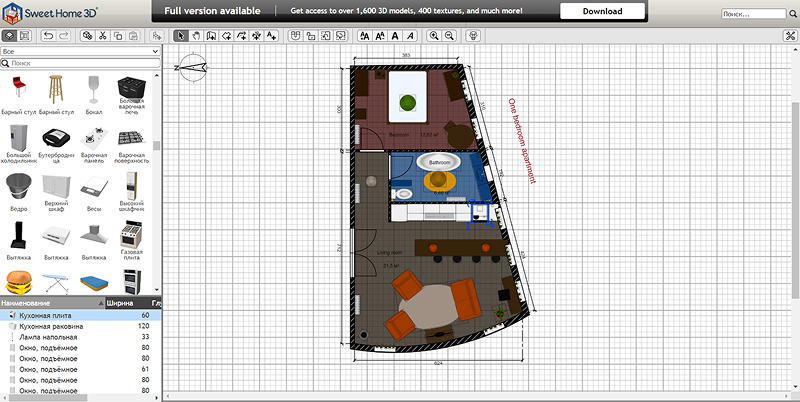Click the 'Ширина' column header to sort

pyautogui.click(x=118, y=302)
